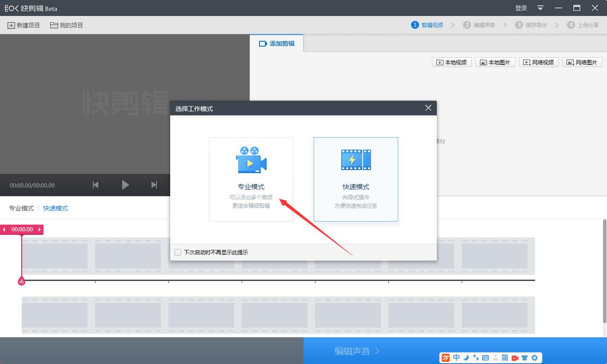
Task: Switch timeline to 快速模式 link
Action: pyautogui.click(x=56, y=208)
